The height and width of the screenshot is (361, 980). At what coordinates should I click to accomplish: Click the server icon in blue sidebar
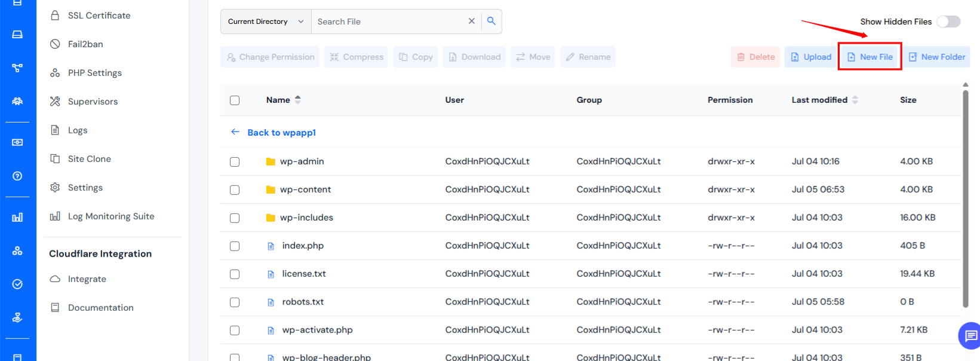pos(17,35)
